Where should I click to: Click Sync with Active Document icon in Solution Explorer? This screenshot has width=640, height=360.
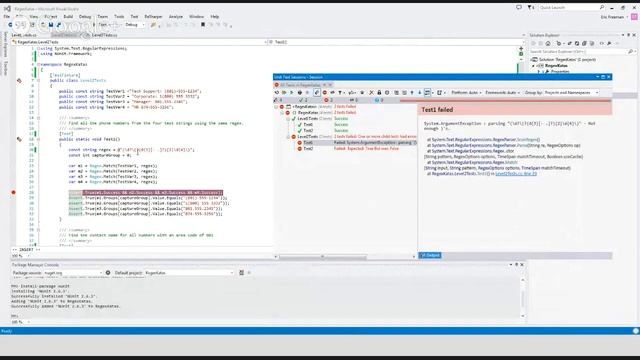coord(570,43)
